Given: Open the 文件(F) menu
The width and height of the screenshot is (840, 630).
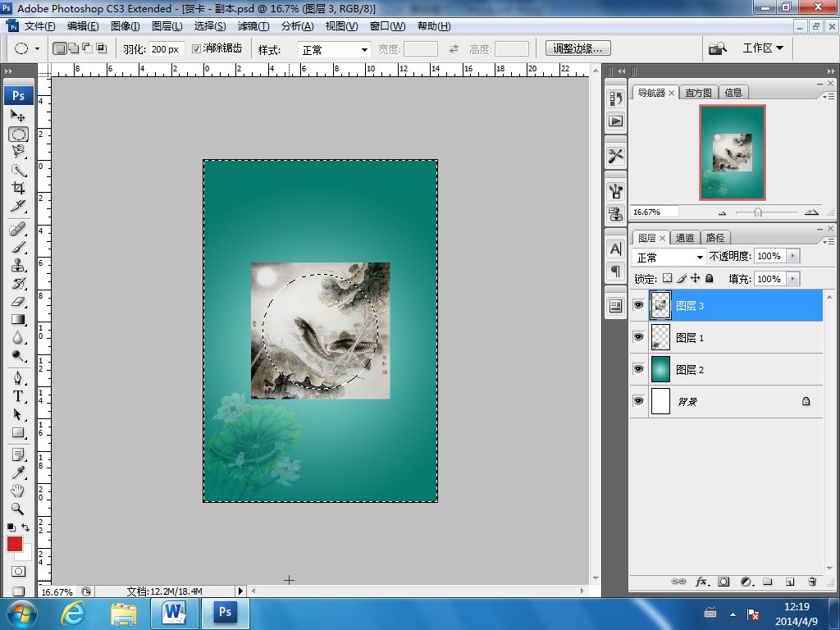Looking at the screenshot, I should [x=39, y=26].
